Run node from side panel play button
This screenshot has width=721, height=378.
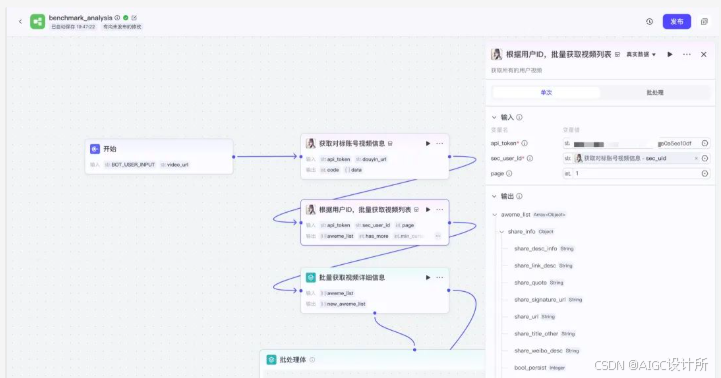pos(670,54)
